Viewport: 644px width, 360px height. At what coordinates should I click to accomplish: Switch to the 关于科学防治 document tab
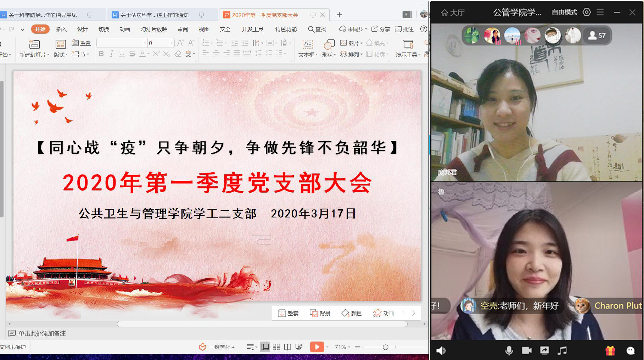coord(43,15)
